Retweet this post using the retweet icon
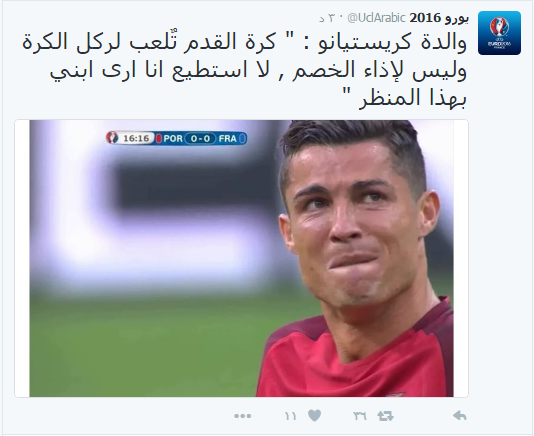Screen dimensions: 534x436 click(385, 416)
